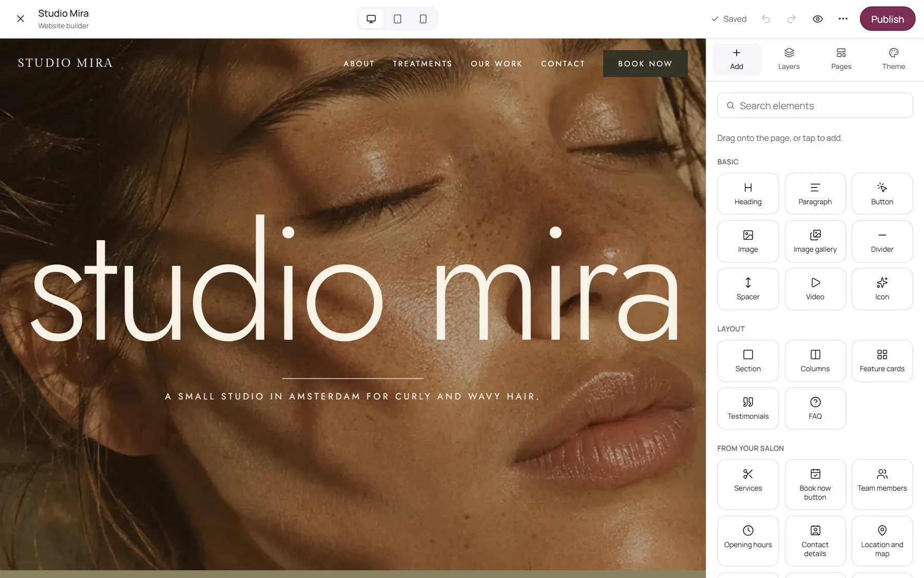This screenshot has height=578, width=924.
Task: Switch to mobile preview mode
Action: coord(423,19)
